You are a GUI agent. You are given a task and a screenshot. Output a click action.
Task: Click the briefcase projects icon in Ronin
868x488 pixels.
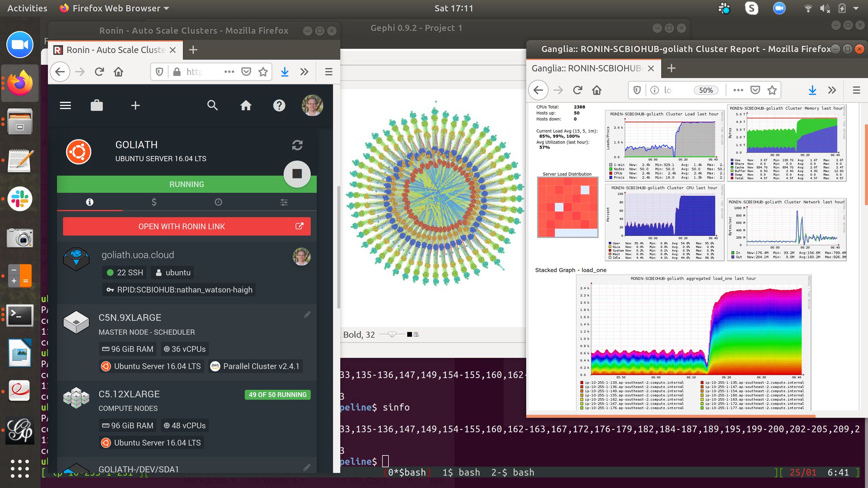click(97, 105)
